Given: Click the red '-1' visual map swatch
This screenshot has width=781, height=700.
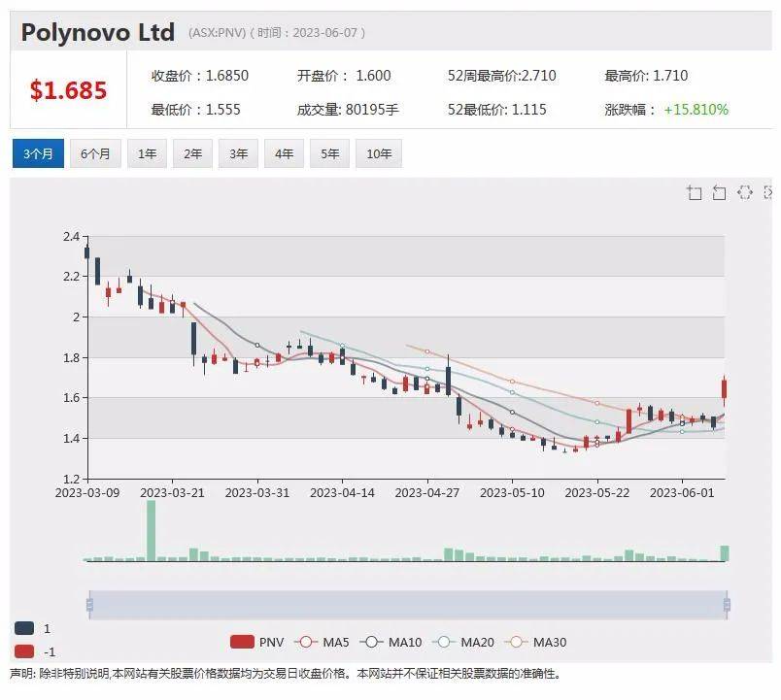Looking at the screenshot, I should click(x=24, y=651).
